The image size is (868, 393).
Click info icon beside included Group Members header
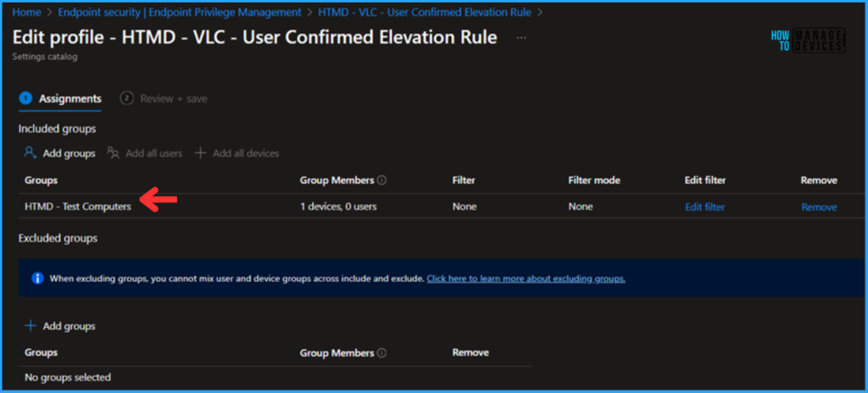381,180
